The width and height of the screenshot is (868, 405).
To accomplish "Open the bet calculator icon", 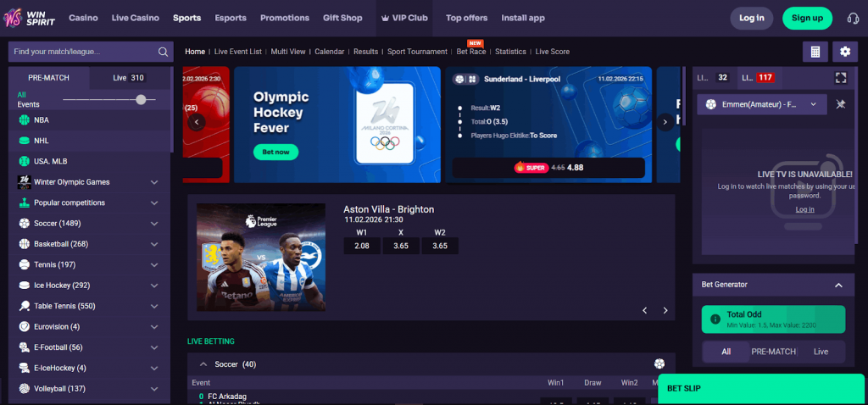I will coord(815,52).
